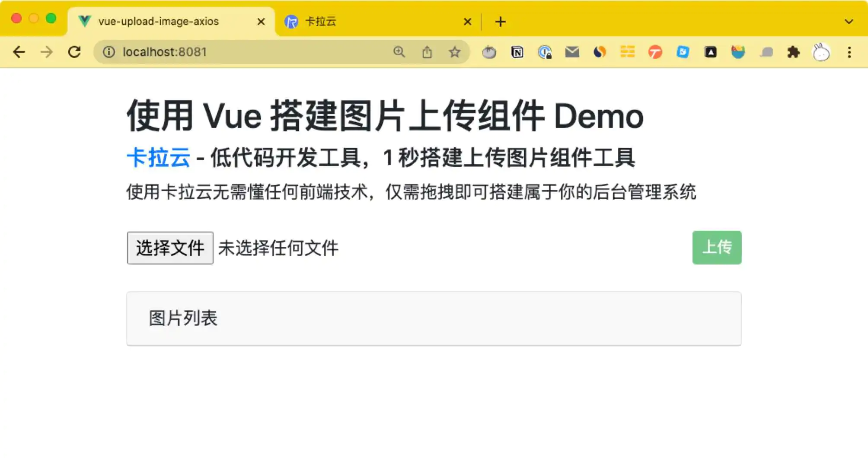Image resolution: width=868 pixels, height=458 pixels.
Task: Click the green 上传 upload button
Action: tap(716, 248)
